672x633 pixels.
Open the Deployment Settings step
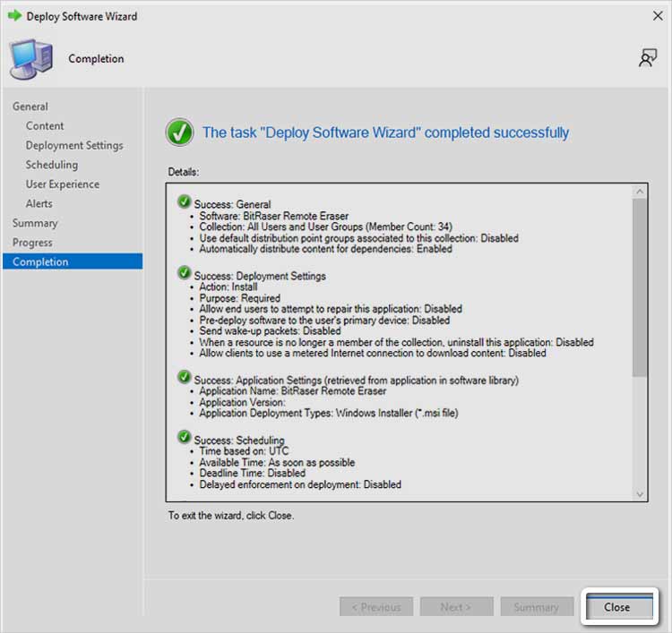(x=74, y=145)
